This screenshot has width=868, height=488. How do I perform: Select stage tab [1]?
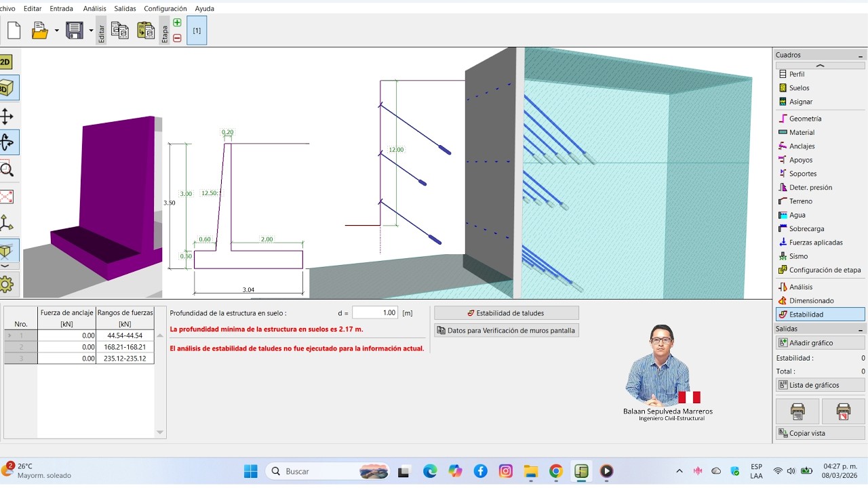197,30
